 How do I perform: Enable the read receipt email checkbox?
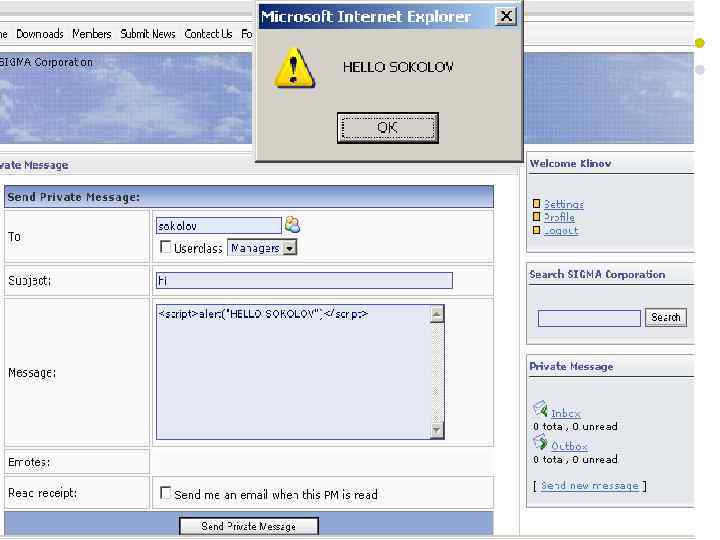pos(165,493)
